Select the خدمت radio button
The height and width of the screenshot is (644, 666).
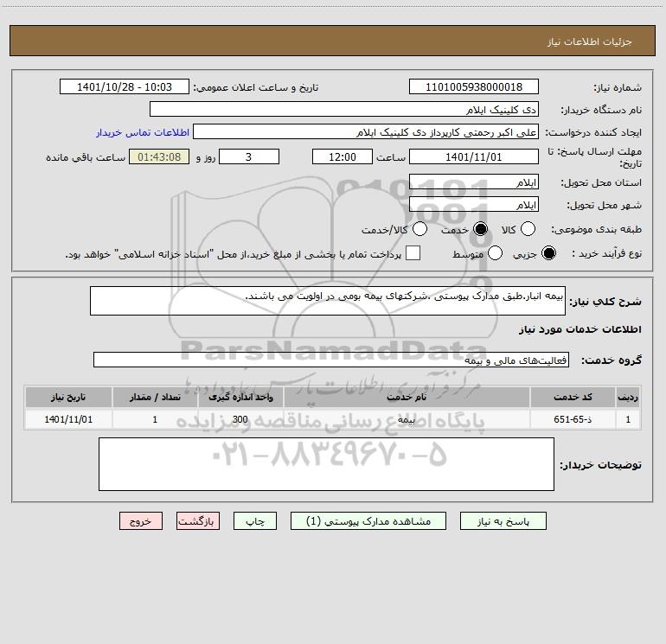click(x=481, y=229)
